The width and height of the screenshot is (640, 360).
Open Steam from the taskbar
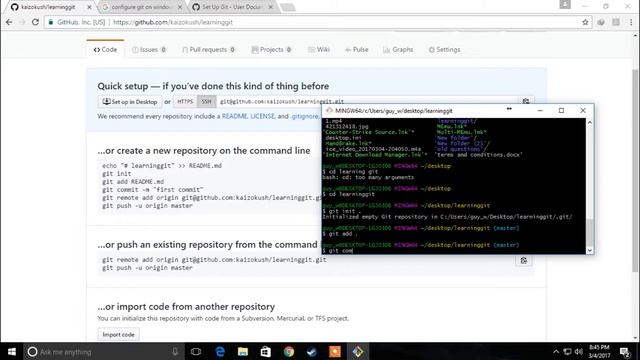click(x=312, y=351)
